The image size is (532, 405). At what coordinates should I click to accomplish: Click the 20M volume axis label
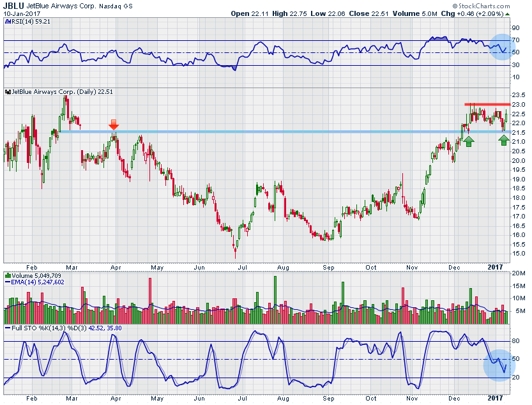(518, 273)
